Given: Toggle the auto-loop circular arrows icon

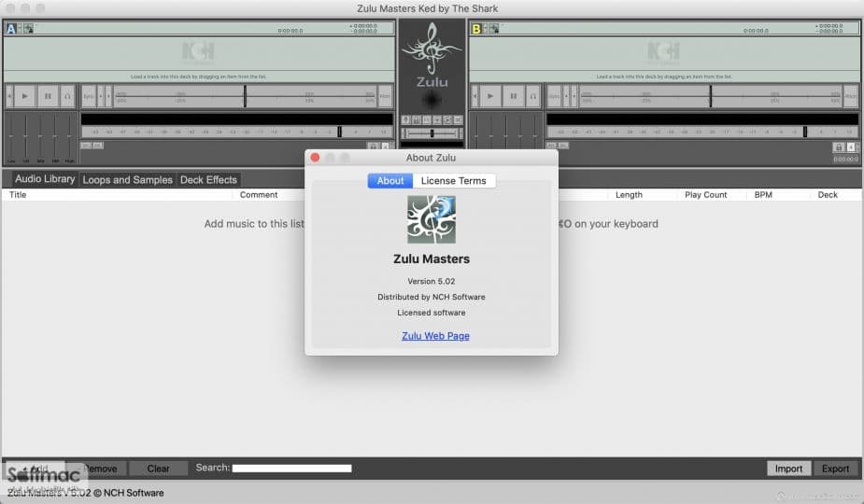Looking at the screenshot, I should (x=447, y=119).
